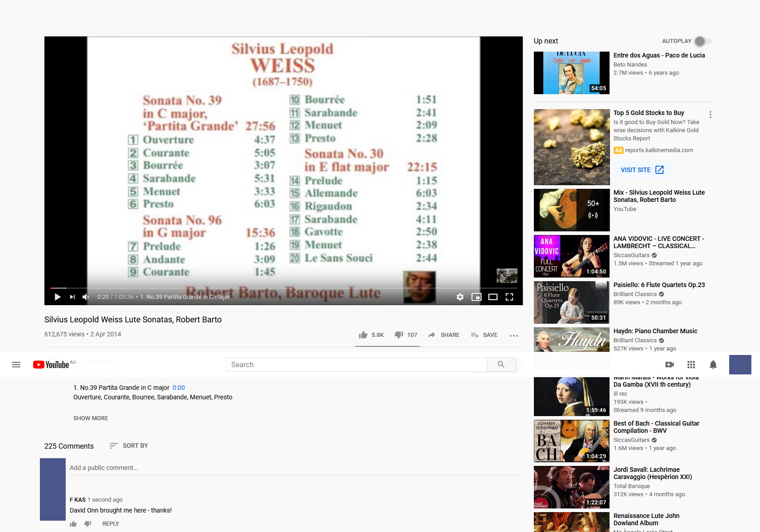
Task: Dislike the video
Action: (x=406, y=335)
